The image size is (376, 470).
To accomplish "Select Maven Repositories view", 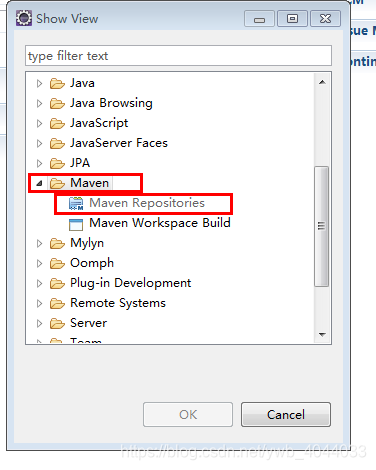I will click(x=147, y=203).
